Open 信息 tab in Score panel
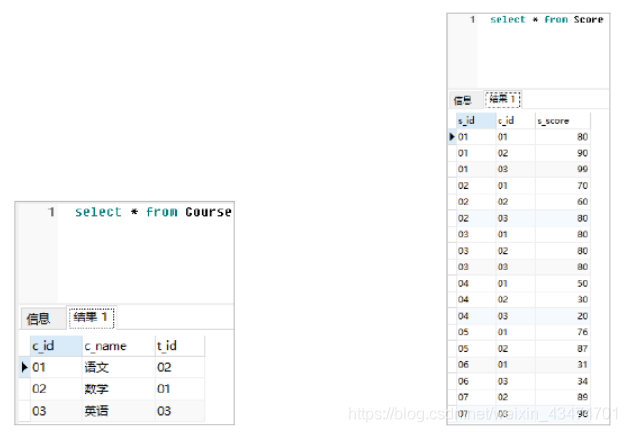 [465, 100]
